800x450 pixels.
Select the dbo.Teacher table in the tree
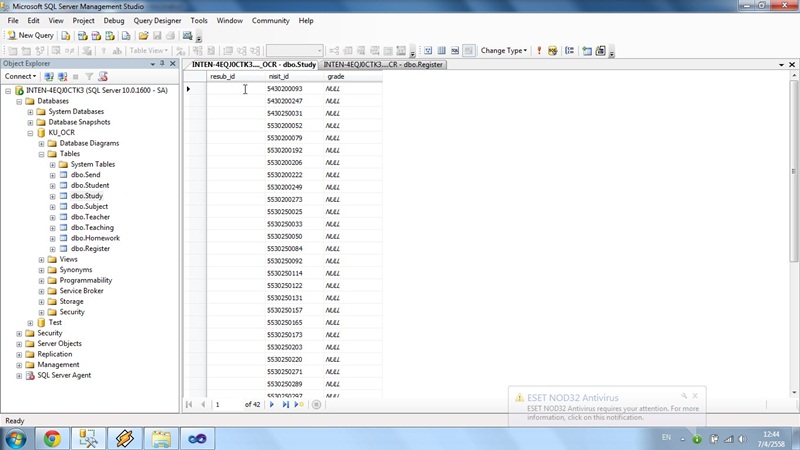pyautogui.click(x=90, y=217)
